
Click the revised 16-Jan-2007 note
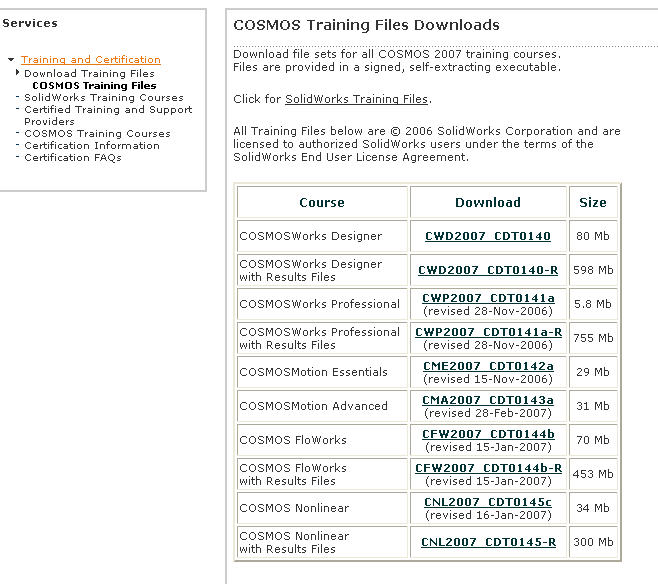pos(488,515)
